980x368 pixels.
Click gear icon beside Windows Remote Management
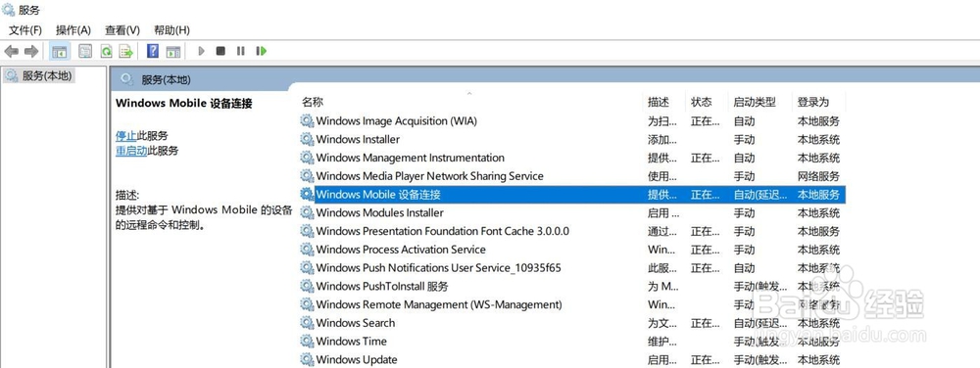point(307,304)
